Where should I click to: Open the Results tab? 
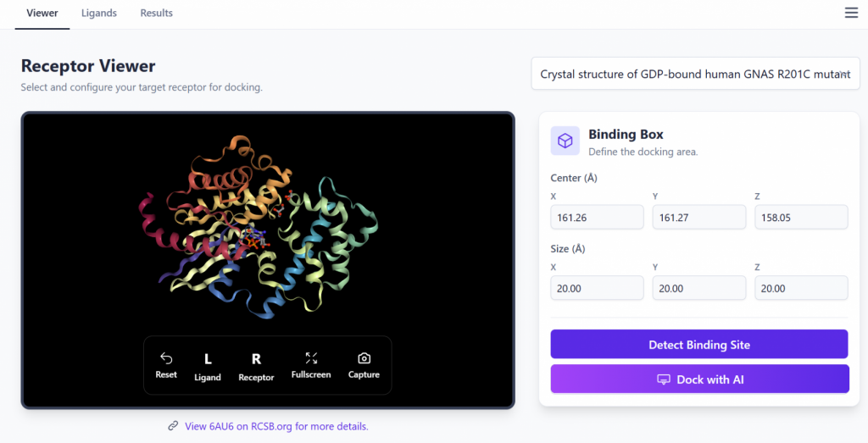pos(157,14)
